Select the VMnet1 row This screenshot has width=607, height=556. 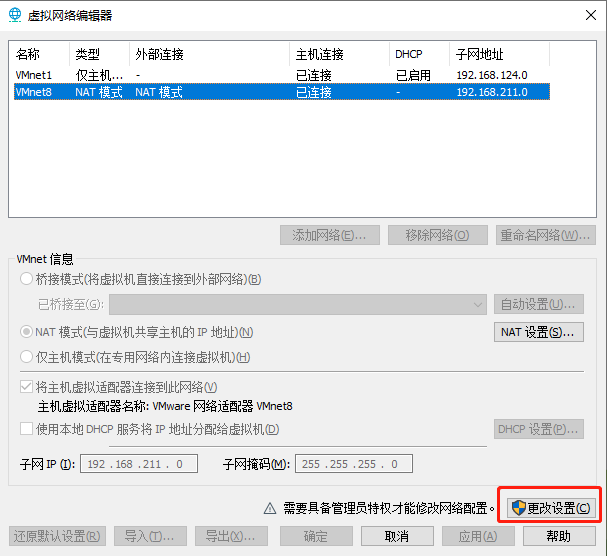pos(282,75)
